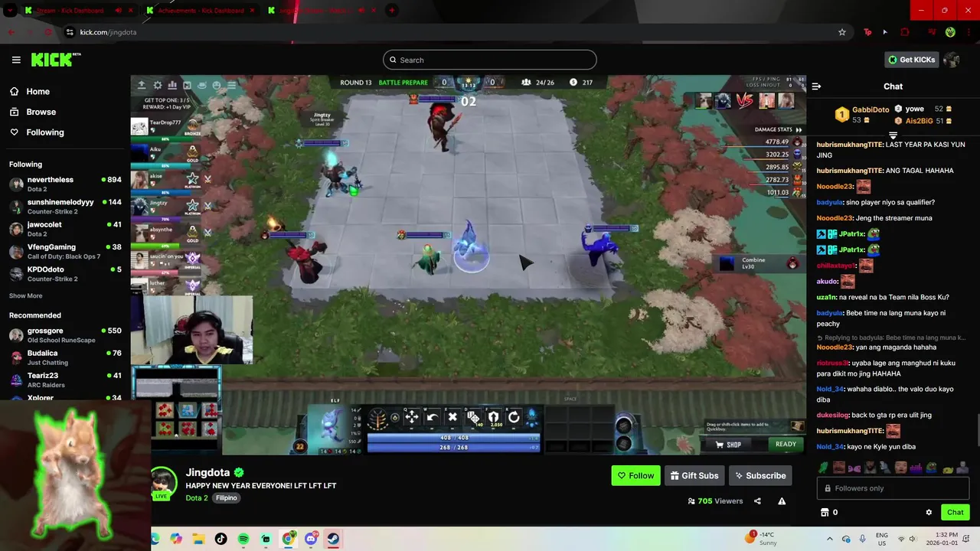The height and width of the screenshot is (551, 980).
Task: Click the Follow button
Action: (x=635, y=475)
